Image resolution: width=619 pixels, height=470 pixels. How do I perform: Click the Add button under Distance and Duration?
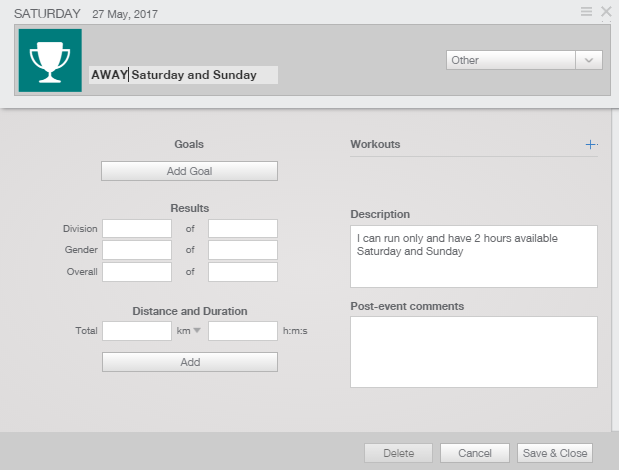pyautogui.click(x=190, y=362)
